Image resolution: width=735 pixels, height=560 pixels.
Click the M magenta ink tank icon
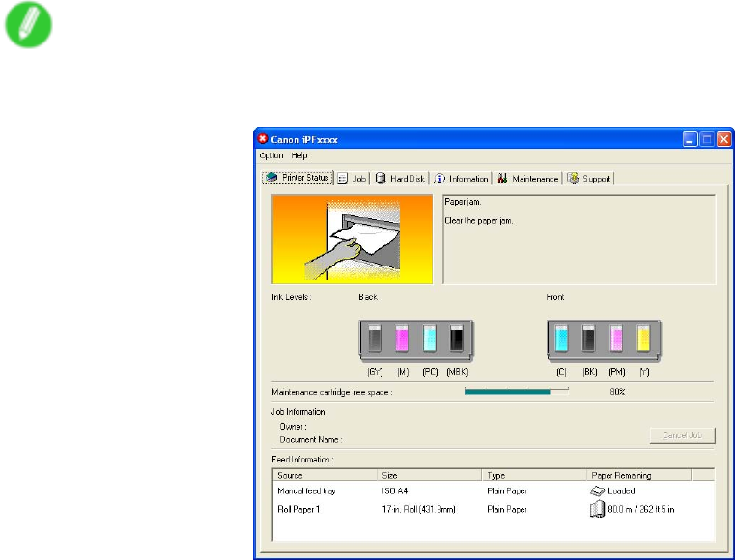click(x=402, y=338)
